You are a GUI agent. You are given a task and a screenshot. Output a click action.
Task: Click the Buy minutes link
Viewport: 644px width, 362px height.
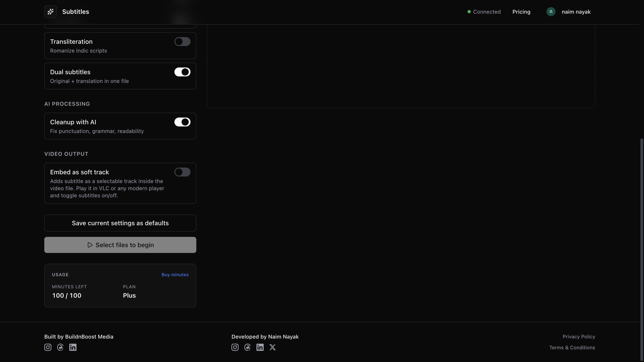click(175, 275)
